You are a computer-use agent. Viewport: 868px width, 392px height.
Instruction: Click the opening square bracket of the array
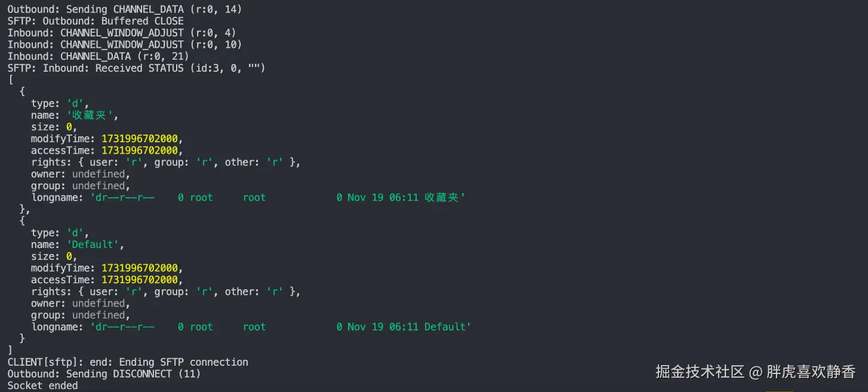[x=11, y=79]
